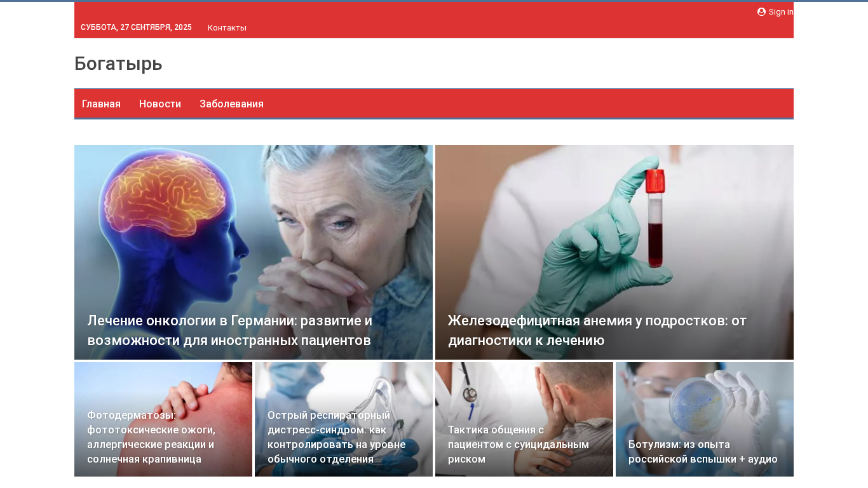Image resolution: width=868 pixels, height=488 pixels.
Task: Open the Контакты link in top bar
Action: point(227,27)
